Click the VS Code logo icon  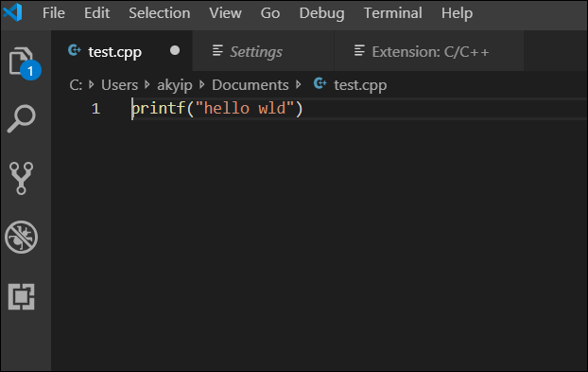point(12,12)
